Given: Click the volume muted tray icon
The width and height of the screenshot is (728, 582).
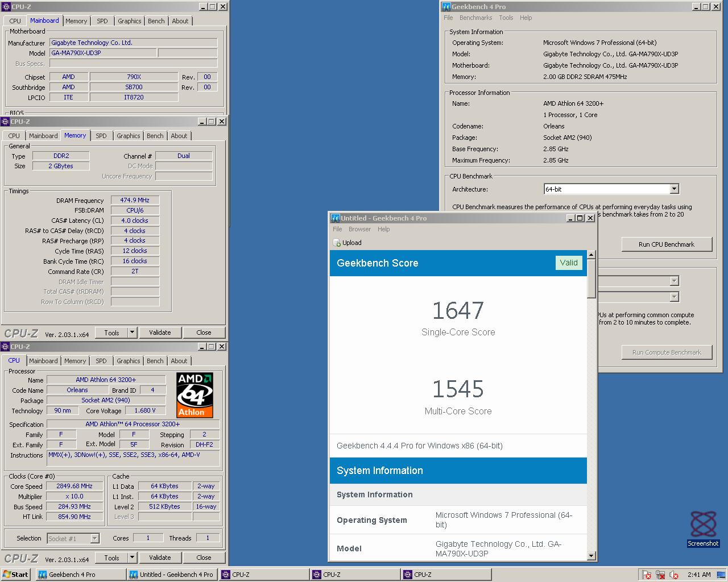Looking at the screenshot, I should (675, 575).
